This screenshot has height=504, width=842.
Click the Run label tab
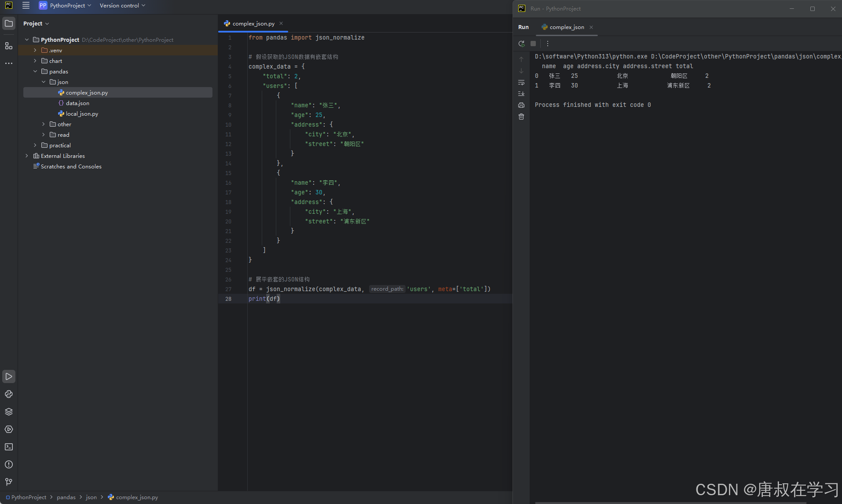(524, 27)
